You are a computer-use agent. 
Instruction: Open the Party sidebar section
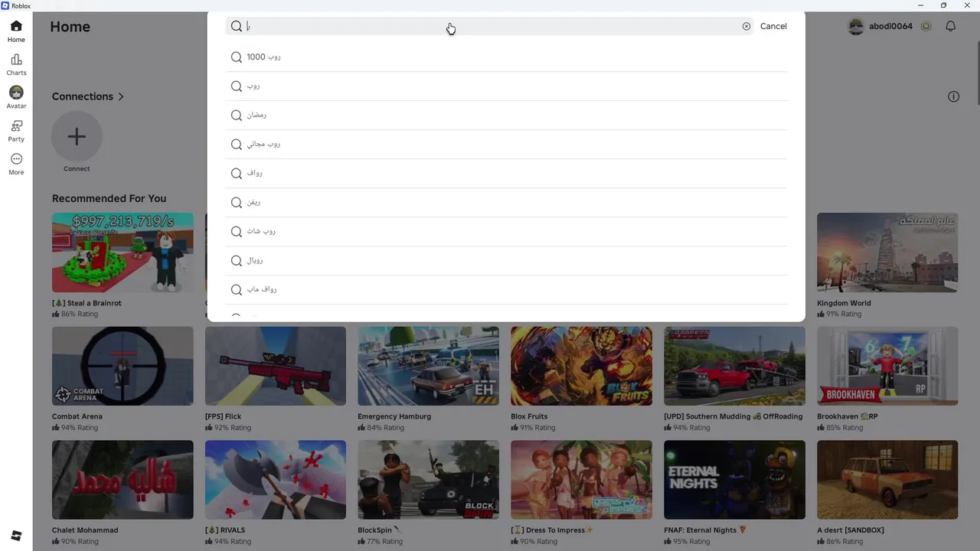(16, 131)
